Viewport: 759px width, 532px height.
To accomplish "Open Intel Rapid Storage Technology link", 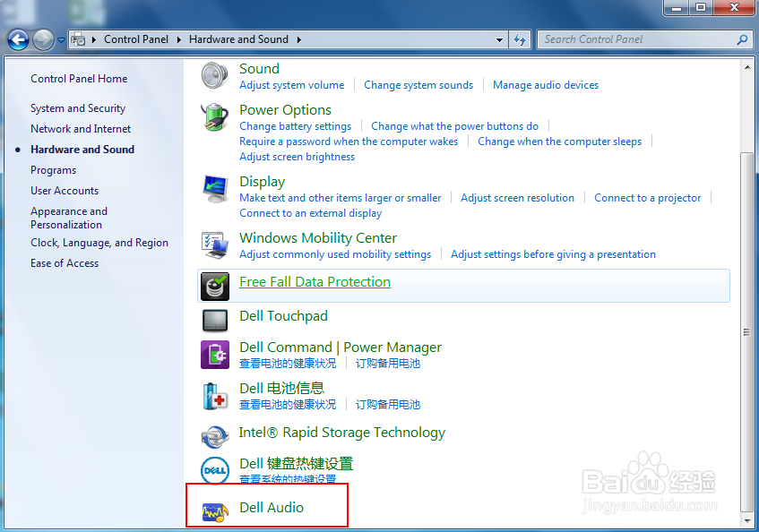I will pos(342,433).
